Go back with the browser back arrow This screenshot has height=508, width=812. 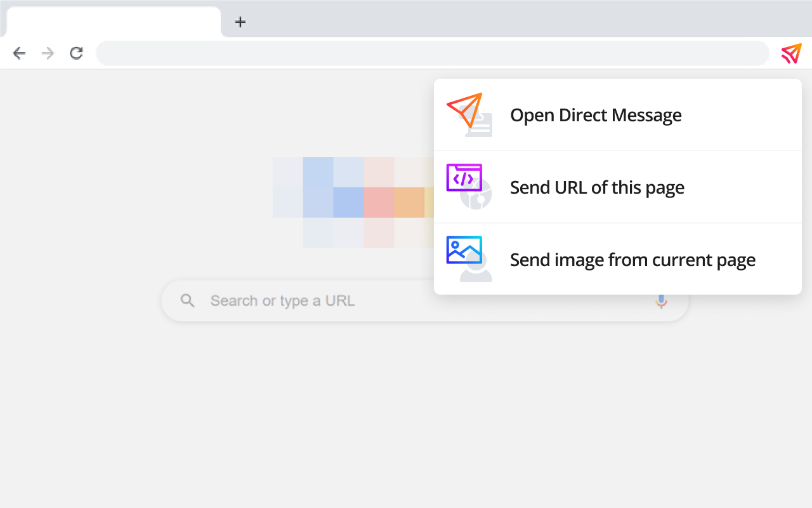[x=19, y=53]
